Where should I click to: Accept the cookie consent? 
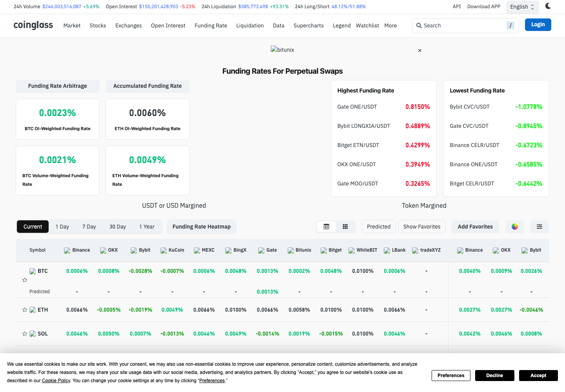coord(538,376)
